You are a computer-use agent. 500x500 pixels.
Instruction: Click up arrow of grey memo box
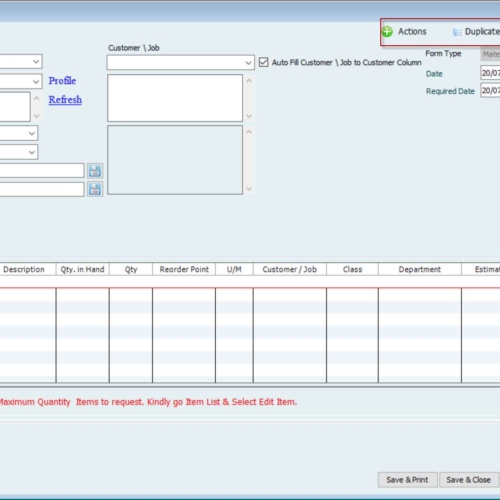[x=249, y=132]
